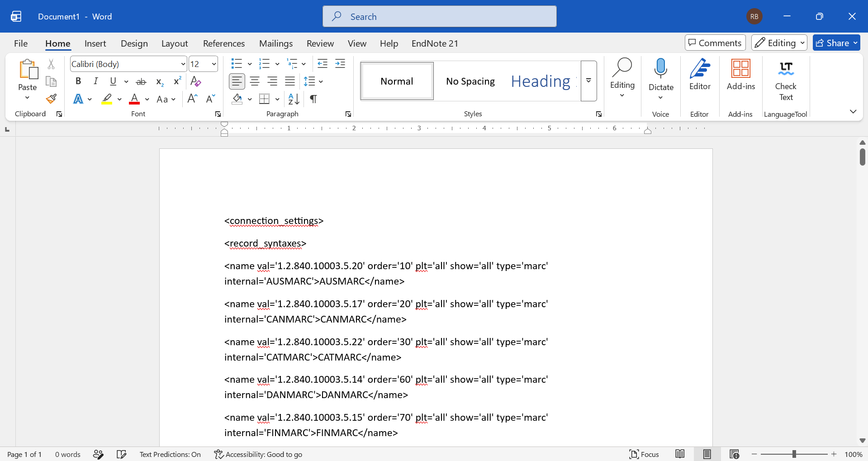Select the Format Painter brush
This screenshot has width=868, height=461.
click(51, 99)
